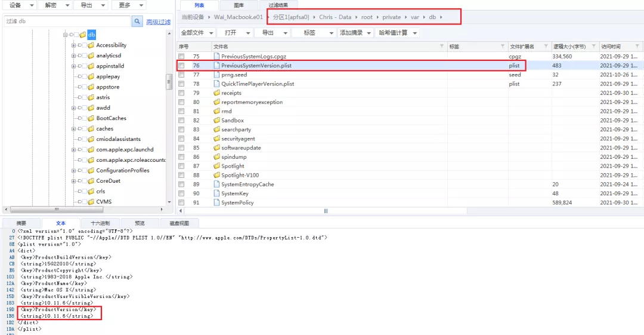Click the 标签 button in file toolbar

314,32
